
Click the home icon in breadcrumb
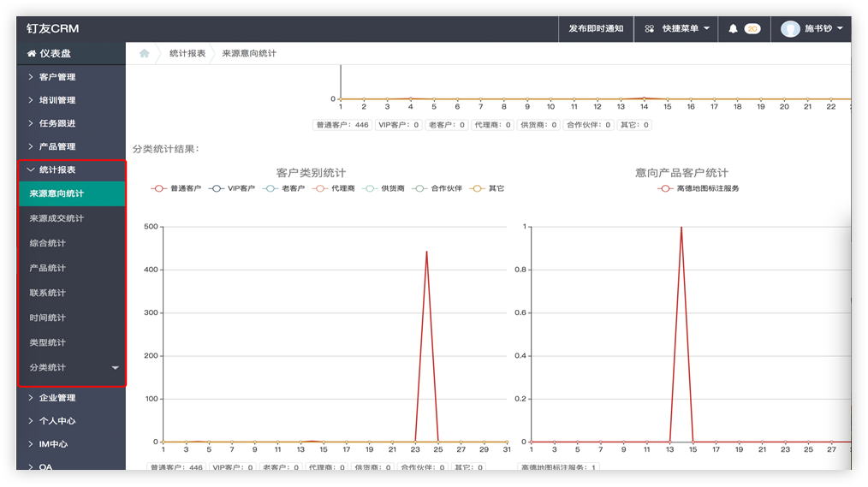coord(145,53)
